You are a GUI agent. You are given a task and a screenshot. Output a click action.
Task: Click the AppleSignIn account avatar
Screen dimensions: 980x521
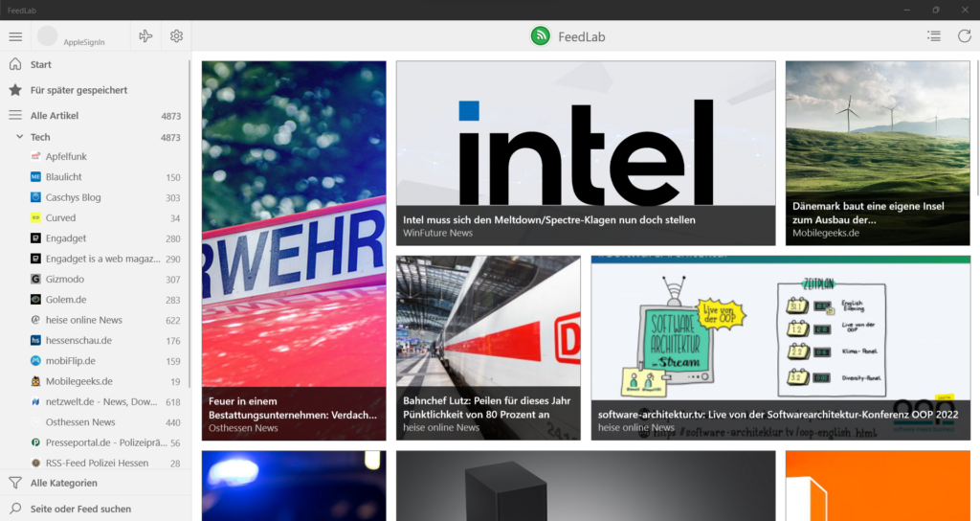[x=48, y=36]
